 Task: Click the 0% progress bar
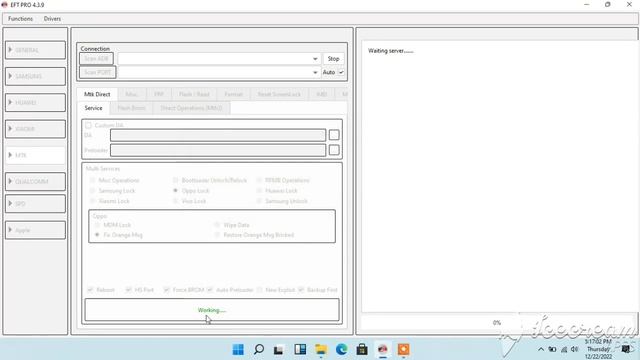pyautogui.click(x=497, y=323)
